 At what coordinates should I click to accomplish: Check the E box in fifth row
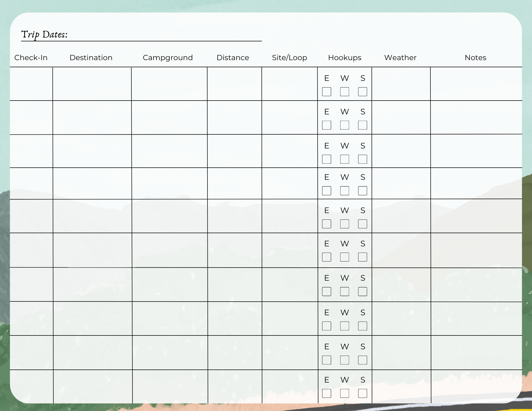point(326,224)
